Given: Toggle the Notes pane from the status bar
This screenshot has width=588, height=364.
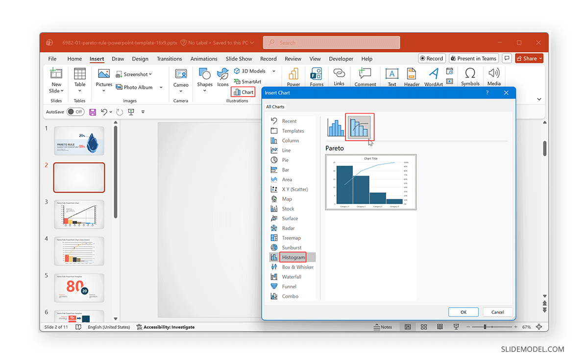Looking at the screenshot, I should coord(383,327).
